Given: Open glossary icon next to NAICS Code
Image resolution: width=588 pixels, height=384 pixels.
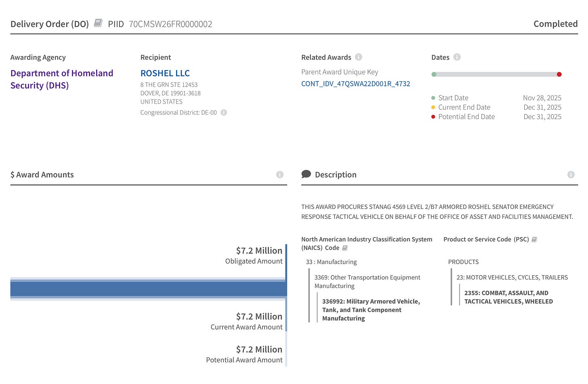Looking at the screenshot, I should 345,248.
